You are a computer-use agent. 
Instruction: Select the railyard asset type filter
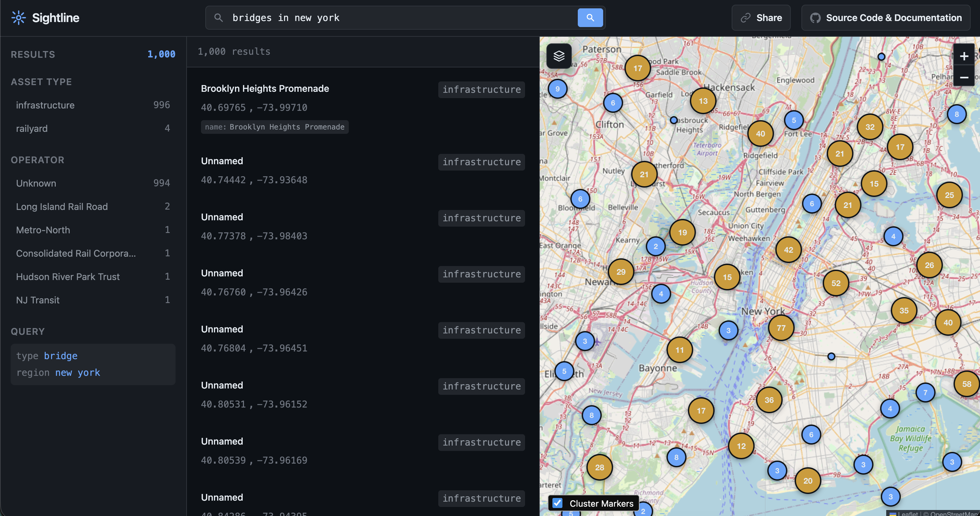coord(32,128)
